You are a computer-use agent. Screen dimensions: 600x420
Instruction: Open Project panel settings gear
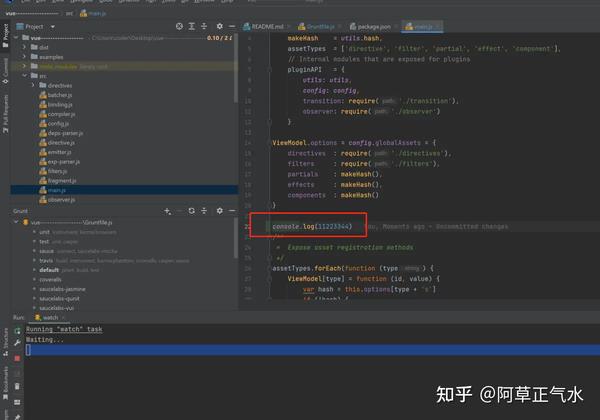pos(219,26)
